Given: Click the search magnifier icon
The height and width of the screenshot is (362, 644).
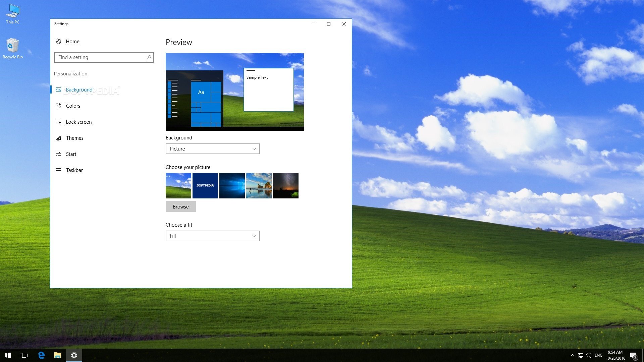Looking at the screenshot, I should (149, 57).
